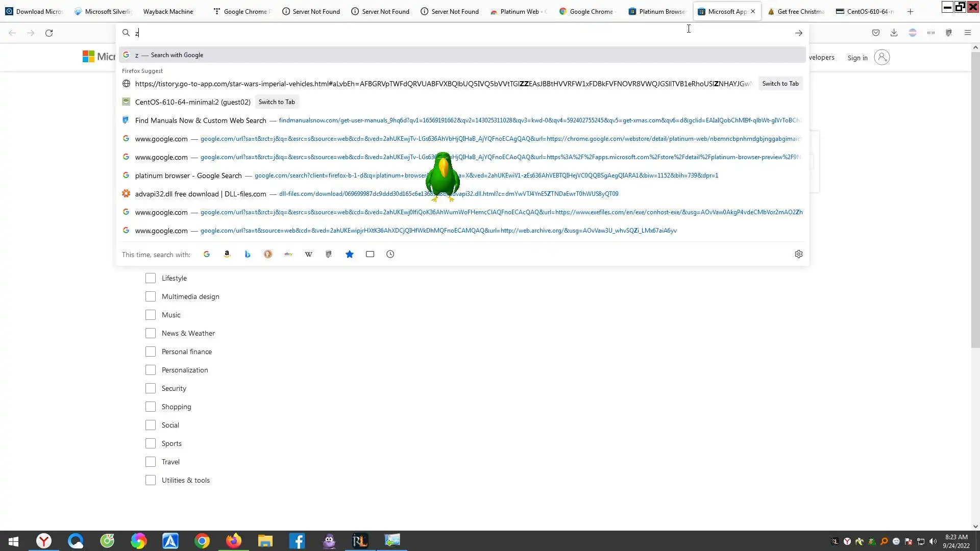Search this time with Amazon
This screenshot has height=551, width=980.
(227, 254)
